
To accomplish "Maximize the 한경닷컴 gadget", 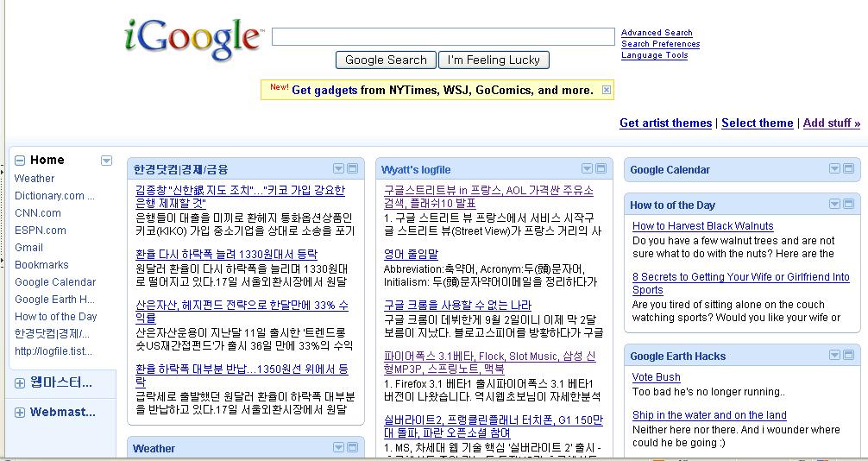I will click(352, 168).
